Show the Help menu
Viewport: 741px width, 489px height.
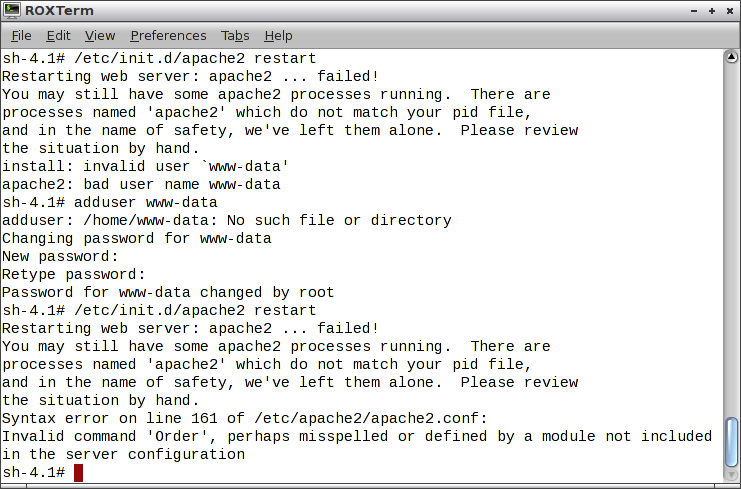tap(278, 36)
